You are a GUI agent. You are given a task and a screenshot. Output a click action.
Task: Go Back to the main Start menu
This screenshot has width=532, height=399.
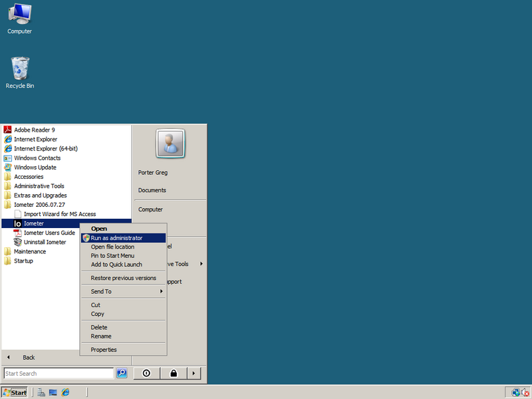tap(28, 357)
